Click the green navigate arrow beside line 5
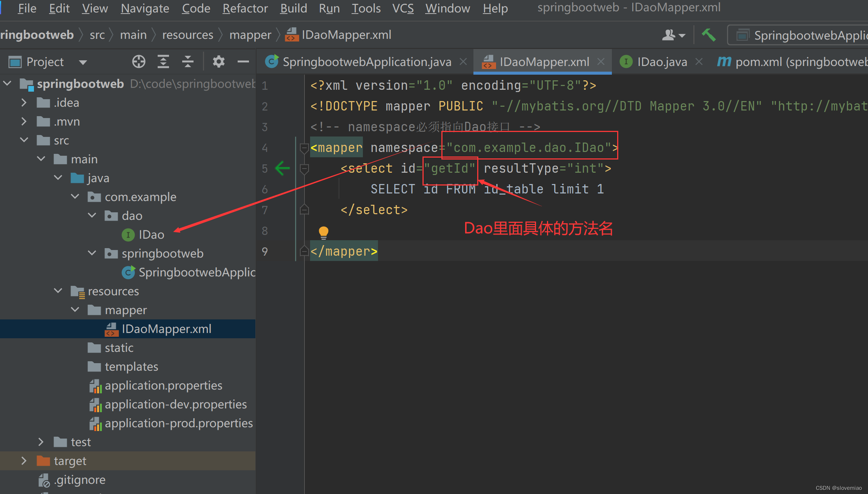The image size is (868, 494). coord(282,169)
